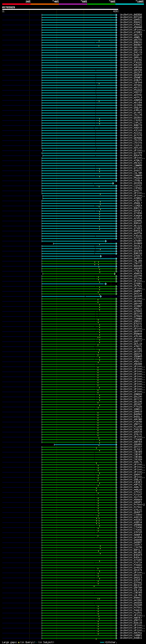Select the UniRef100_O03986 label
This screenshot has width=146, height=644.
tap(131, 105)
